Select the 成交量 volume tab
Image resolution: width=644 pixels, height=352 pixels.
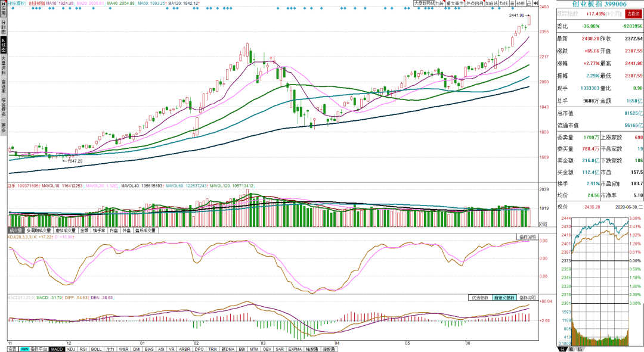[16, 230]
